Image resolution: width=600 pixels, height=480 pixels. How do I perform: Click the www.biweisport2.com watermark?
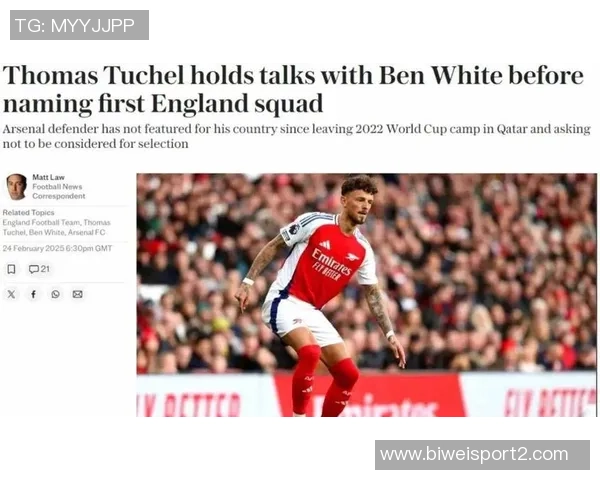click(x=482, y=455)
